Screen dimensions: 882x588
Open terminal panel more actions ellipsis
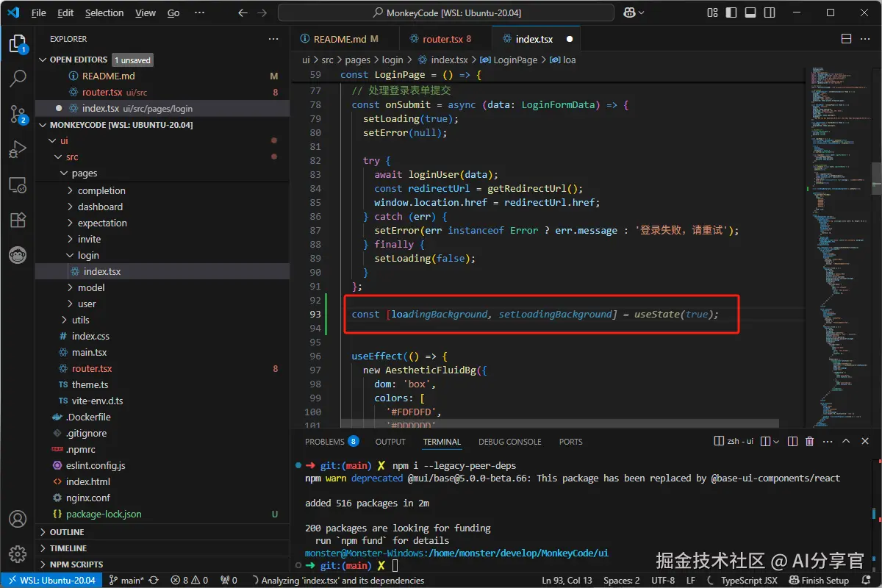point(828,441)
